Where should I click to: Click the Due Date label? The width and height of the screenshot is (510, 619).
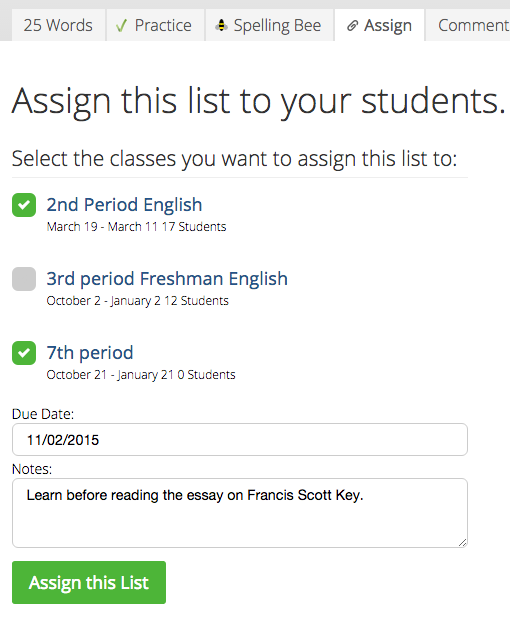pos(43,414)
